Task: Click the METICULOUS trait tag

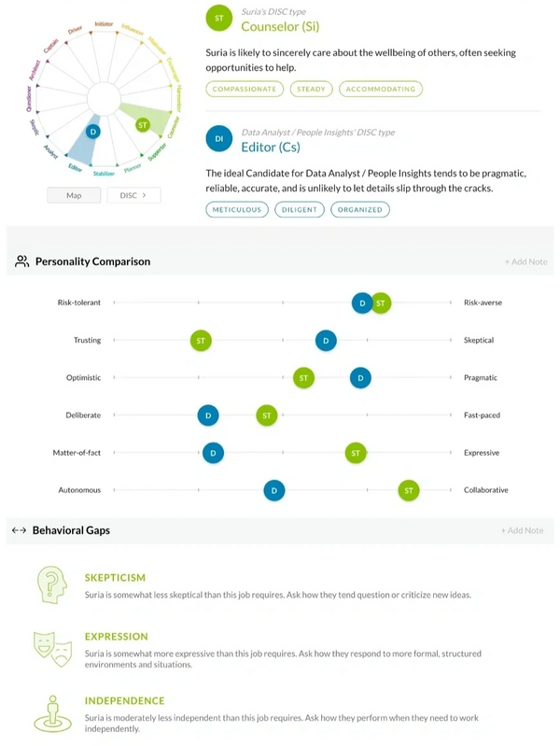Action: (237, 210)
